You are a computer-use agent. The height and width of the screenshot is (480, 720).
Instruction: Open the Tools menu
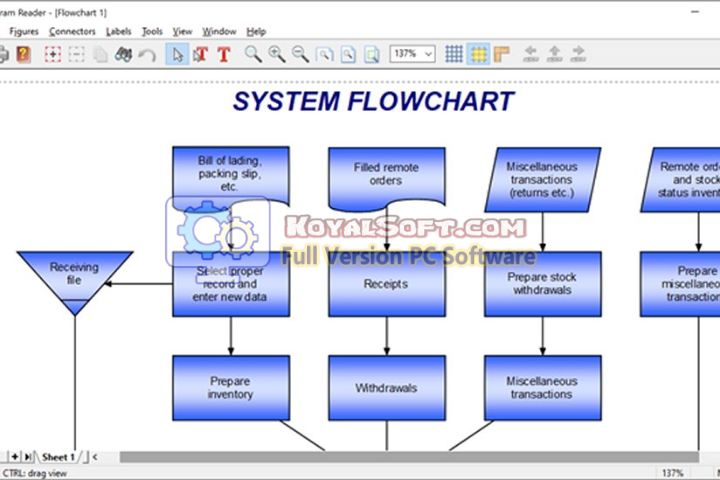[152, 32]
